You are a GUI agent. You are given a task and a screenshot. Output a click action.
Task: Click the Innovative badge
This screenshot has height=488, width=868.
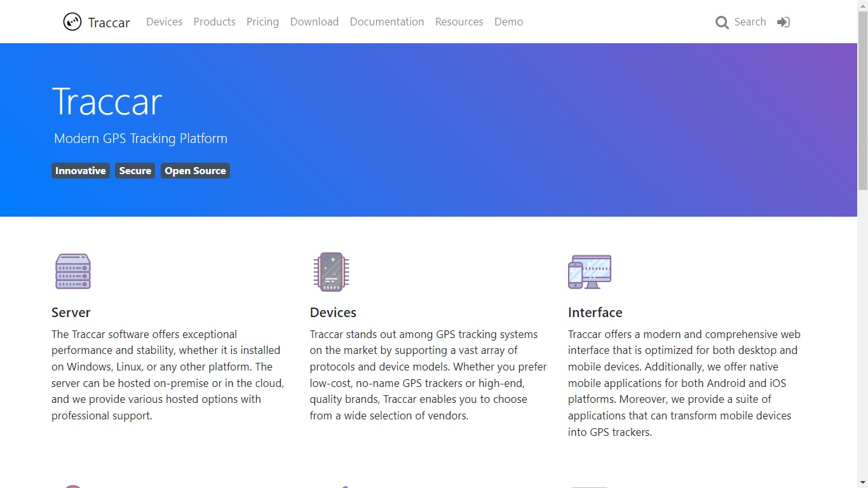[x=81, y=171]
